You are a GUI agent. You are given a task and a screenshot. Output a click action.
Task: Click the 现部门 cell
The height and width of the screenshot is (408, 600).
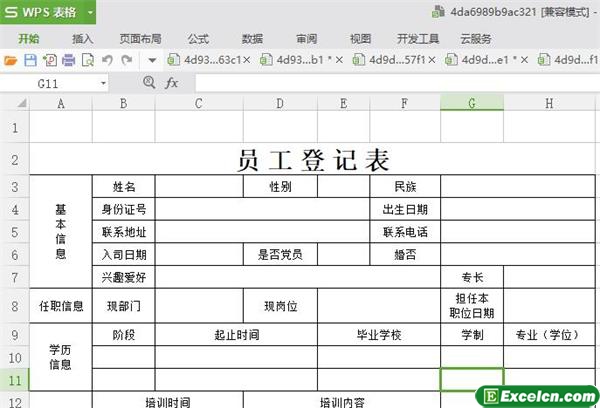[x=124, y=306]
